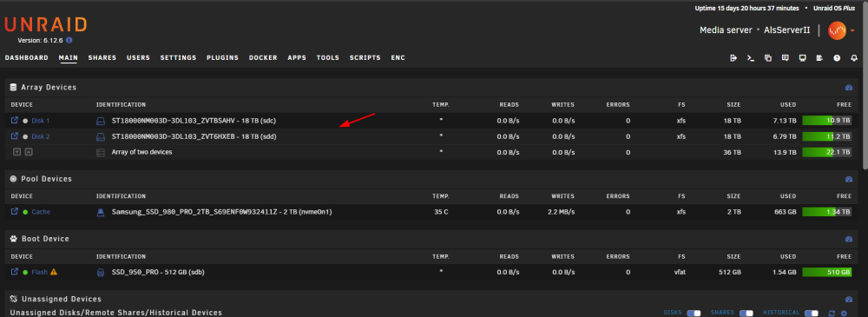This screenshot has width=868, height=317.
Task: Click Cache free space bar 1.34 TB
Action: click(x=827, y=212)
